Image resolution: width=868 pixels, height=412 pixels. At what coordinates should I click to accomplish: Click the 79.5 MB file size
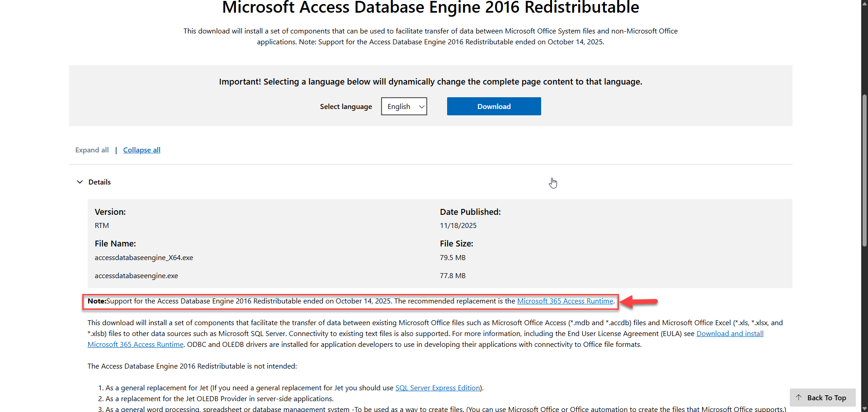coord(453,258)
